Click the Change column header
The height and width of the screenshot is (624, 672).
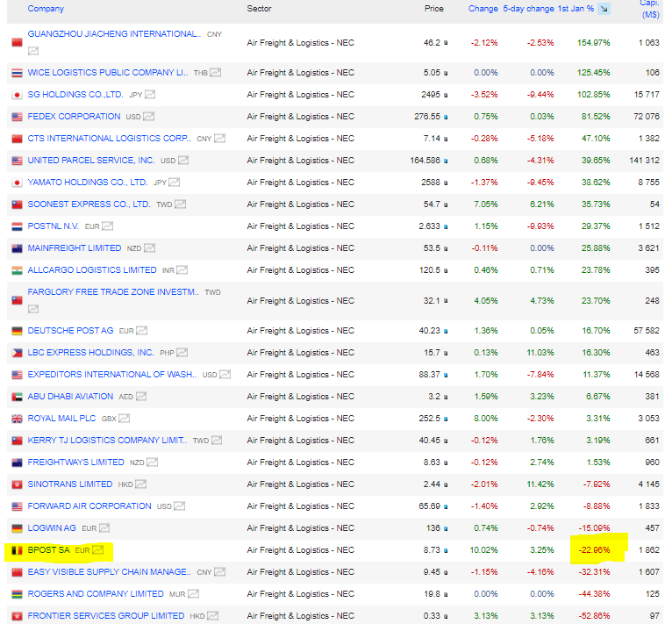(483, 9)
